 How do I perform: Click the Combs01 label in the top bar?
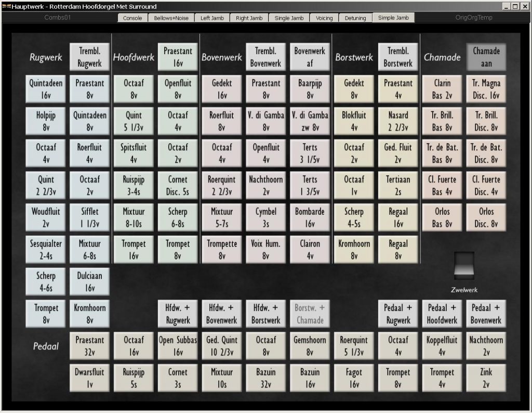coord(57,18)
